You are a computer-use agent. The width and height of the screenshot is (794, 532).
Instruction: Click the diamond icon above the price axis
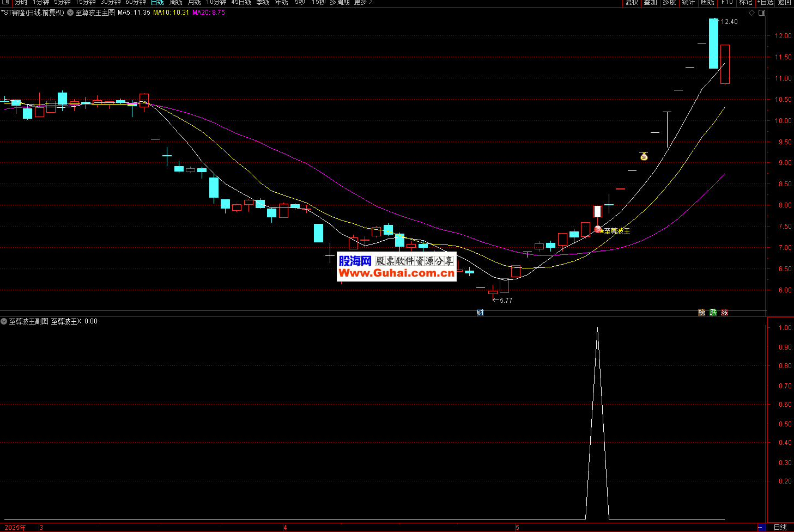[752, 13]
